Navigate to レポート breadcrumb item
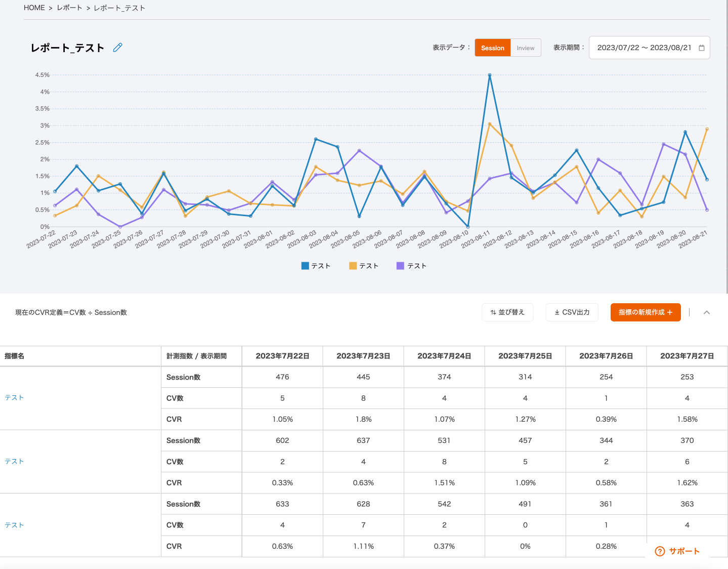Screen dimensions: 728x569 point(69,8)
